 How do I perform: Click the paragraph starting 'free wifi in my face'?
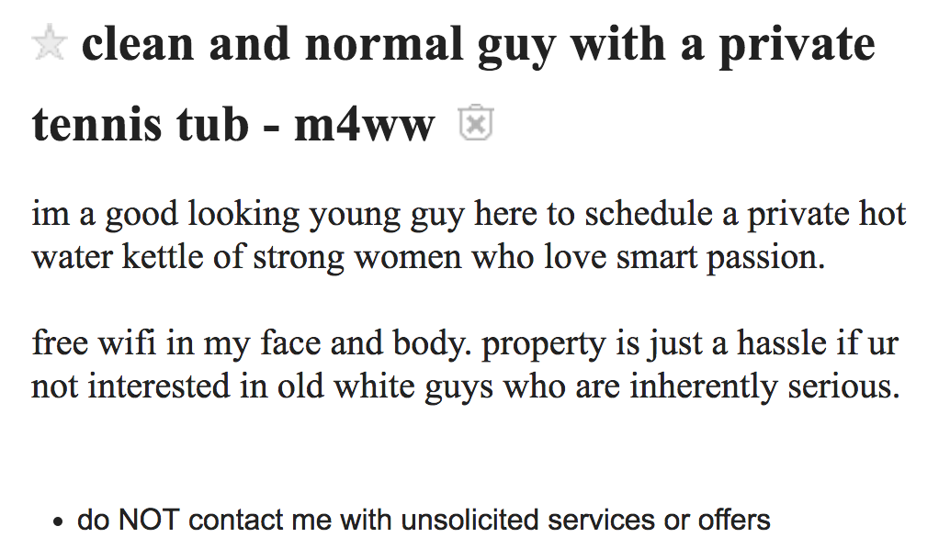tap(465, 365)
